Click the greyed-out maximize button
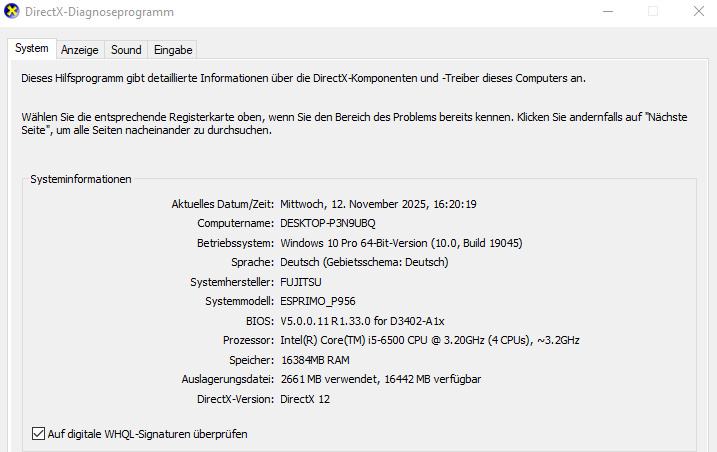 (x=653, y=12)
